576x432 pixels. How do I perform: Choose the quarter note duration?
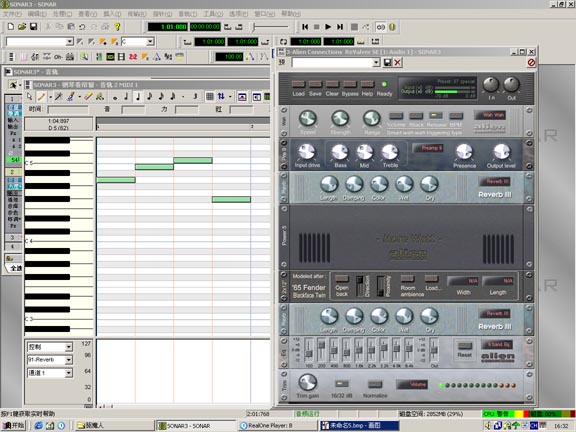pos(138,97)
